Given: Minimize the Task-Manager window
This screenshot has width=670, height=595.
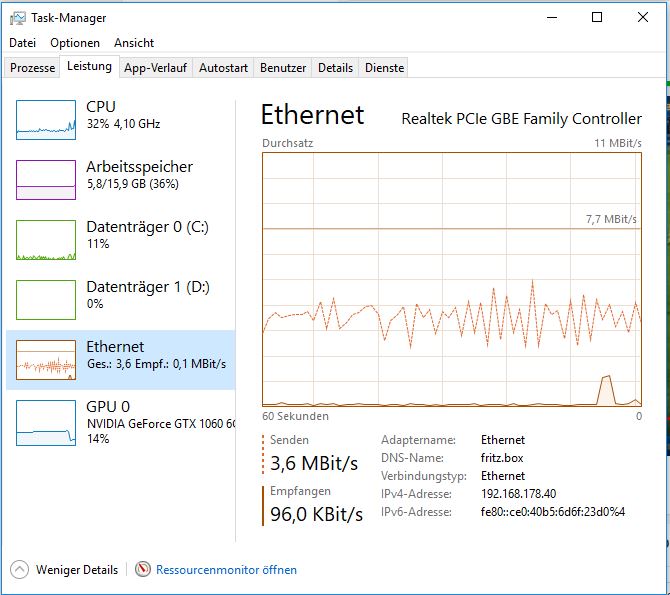Looking at the screenshot, I should tap(552, 18).
